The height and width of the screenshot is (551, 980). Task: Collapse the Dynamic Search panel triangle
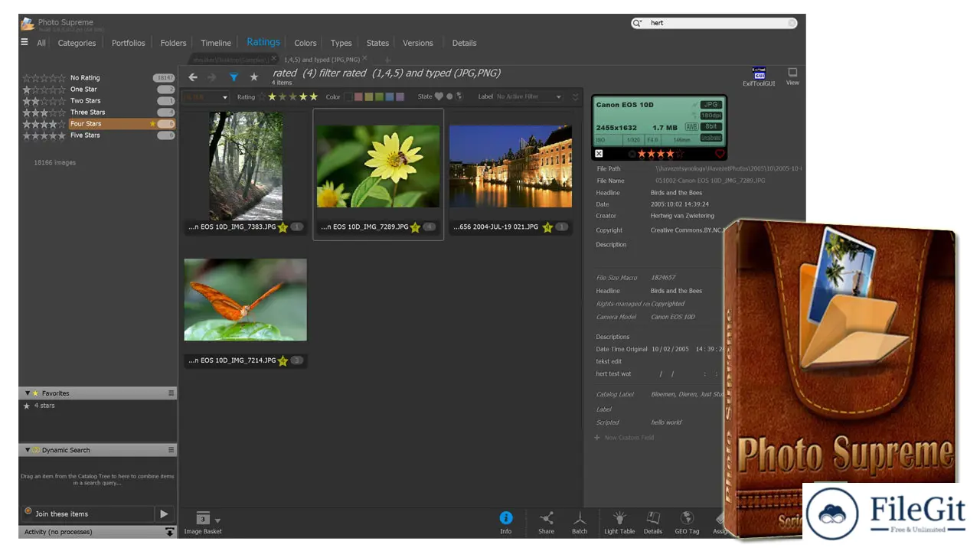click(28, 450)
